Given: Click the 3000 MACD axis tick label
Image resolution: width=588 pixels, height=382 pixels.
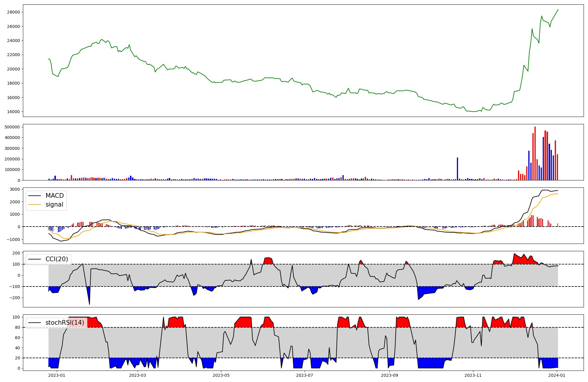Looking at the screenshot, I should tap(15, 189).
